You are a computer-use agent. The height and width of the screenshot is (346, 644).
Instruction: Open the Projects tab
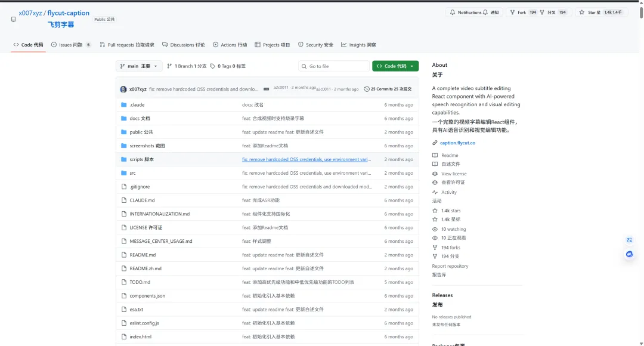tap(273, 45)
